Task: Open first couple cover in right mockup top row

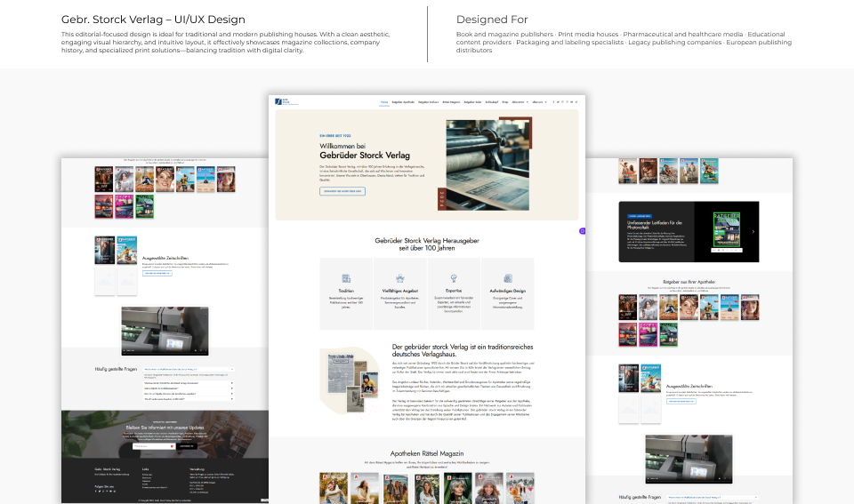Action: [x=628, y=171]
